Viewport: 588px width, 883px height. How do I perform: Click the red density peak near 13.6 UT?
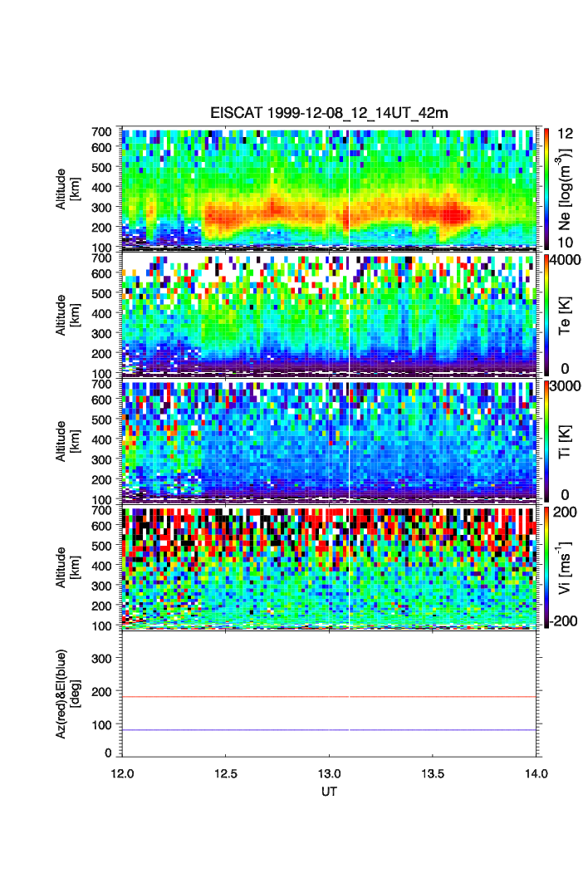[453, 214]
